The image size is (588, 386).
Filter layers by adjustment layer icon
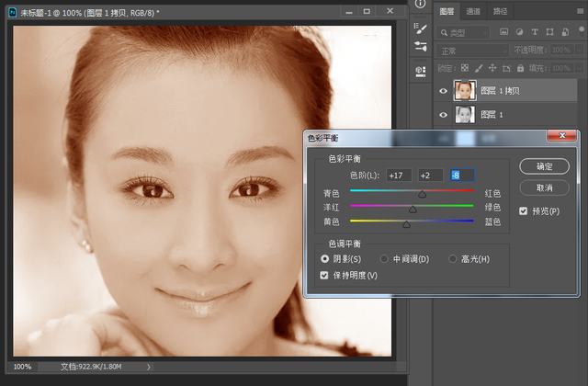click(519, 32)
